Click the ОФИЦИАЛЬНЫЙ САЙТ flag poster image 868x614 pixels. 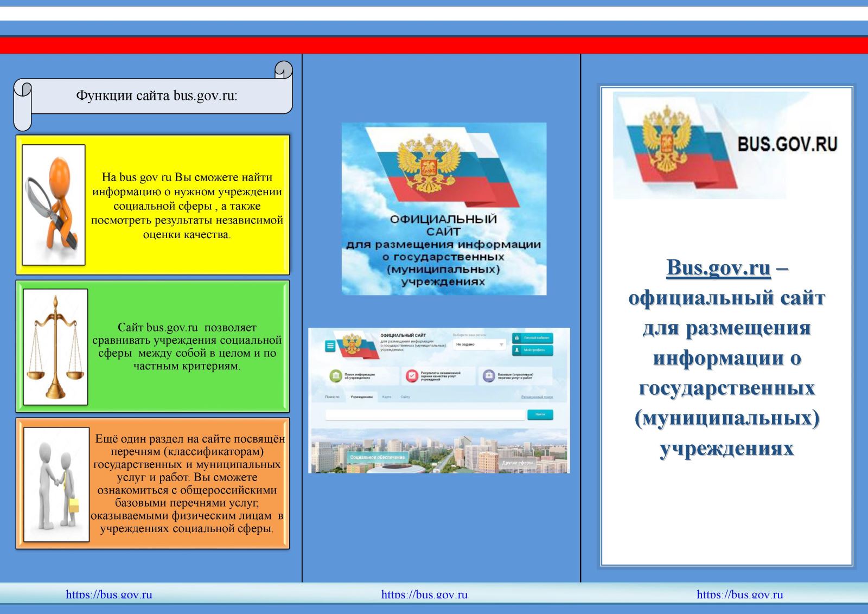pos(444,209)
